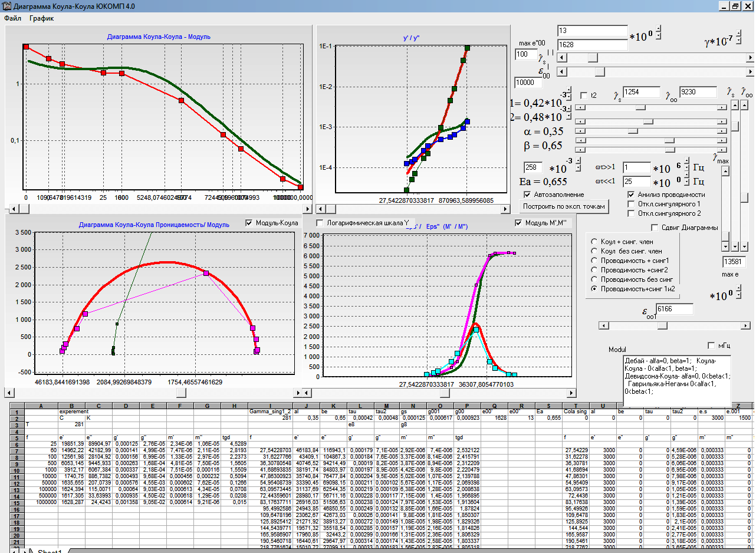756x553 pixels.
Task: Select spreadsheet column header S
Action: pyautogui.click(x=548, y=406)
